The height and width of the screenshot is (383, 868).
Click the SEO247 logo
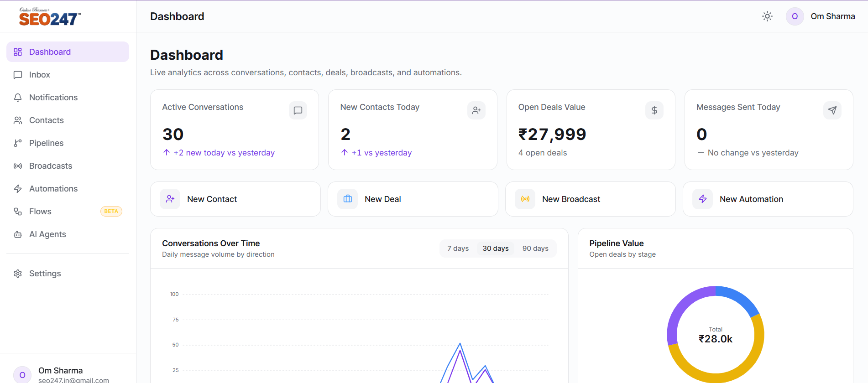(x=50, y=16)
